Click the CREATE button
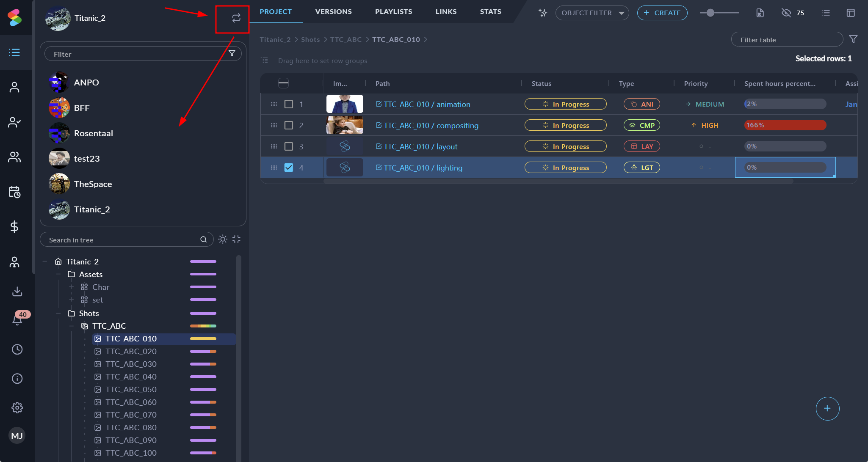Screen dimensions: 868x462 (x=662, y=13)
